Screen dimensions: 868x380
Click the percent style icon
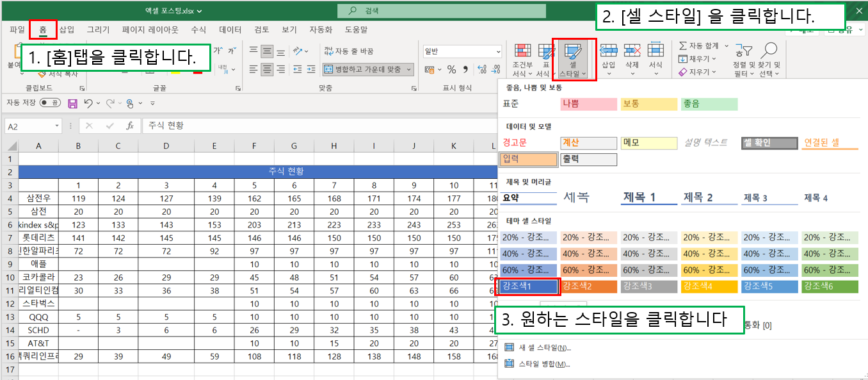pyautogui.click(x=451, y=69)
